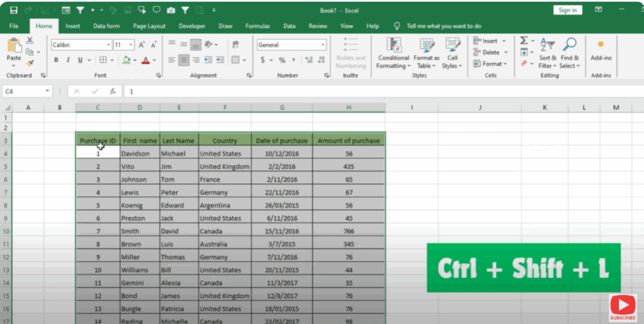Click the Tell me what you want to do box
This screenshot has width=644, height=324.
coord(443,26)
